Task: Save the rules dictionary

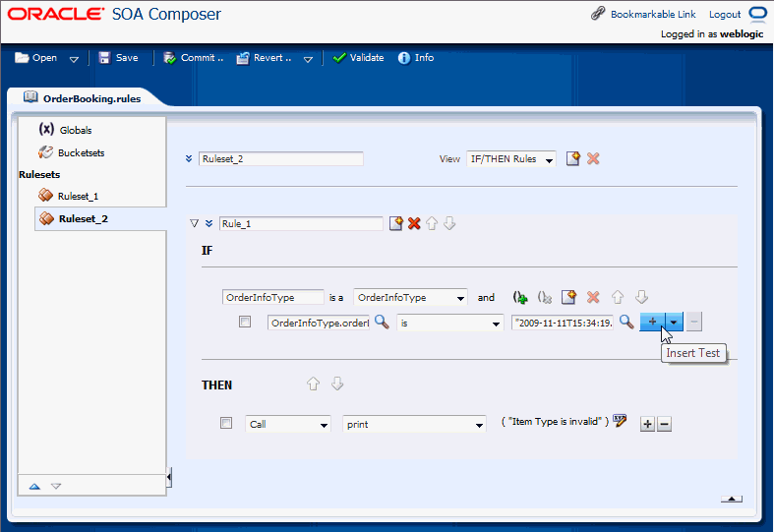Action: 118,58
